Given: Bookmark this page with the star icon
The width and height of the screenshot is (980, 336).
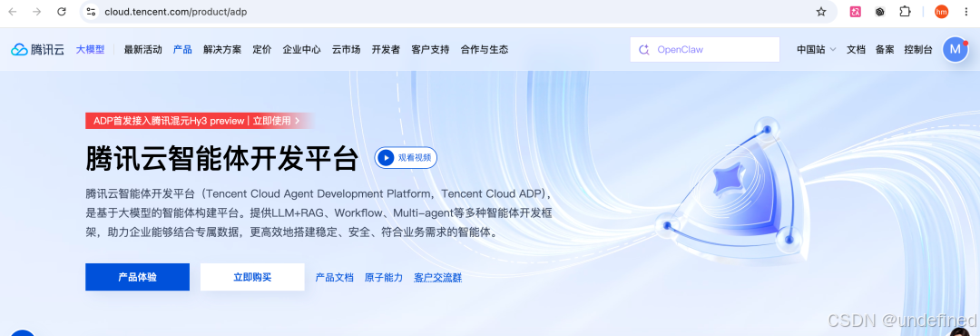Looking at the screenshot, I should tap(821, 11).
